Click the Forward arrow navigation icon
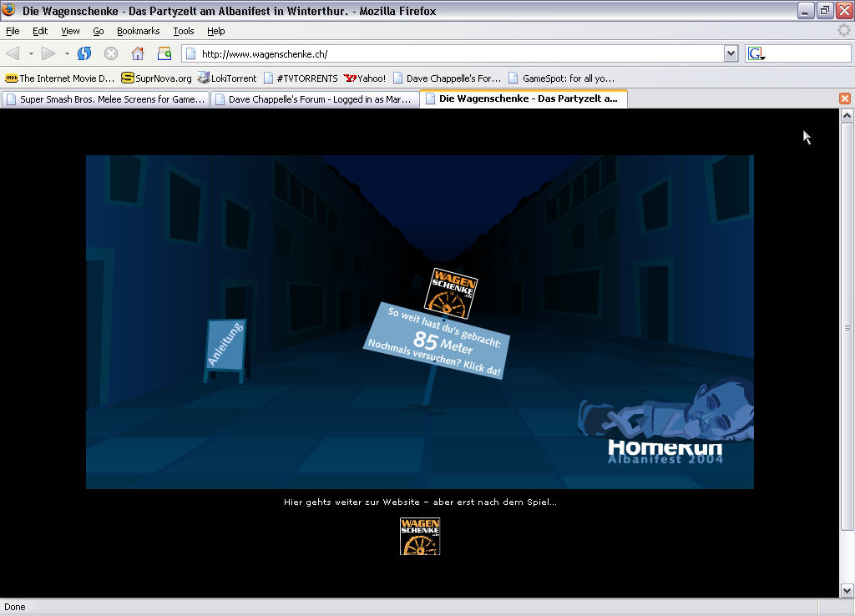855x616 pixels. point(48,53)
